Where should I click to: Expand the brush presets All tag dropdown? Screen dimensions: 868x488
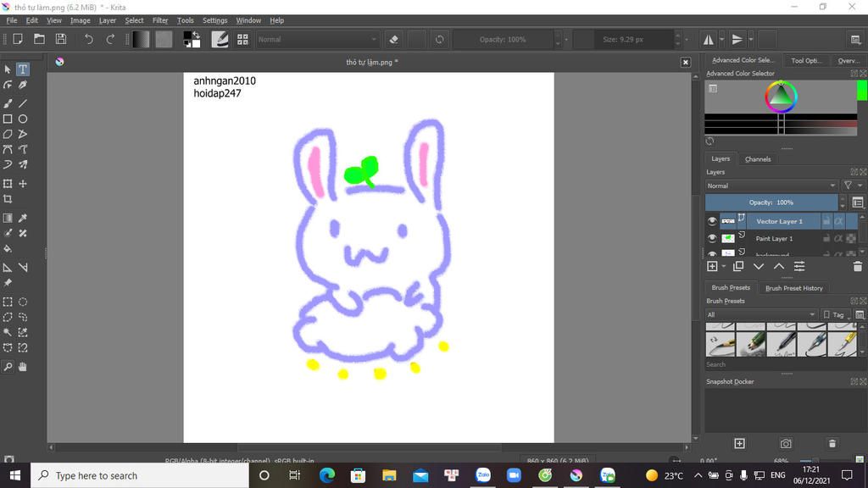pos(761,315)
